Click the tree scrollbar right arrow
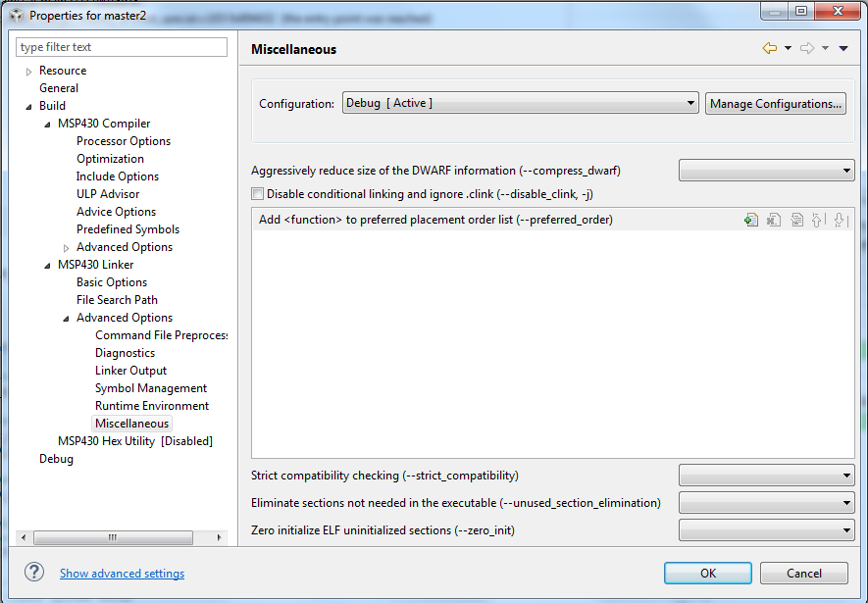The width and height of the screenshot is (868, 603). (x=220, y=537)
